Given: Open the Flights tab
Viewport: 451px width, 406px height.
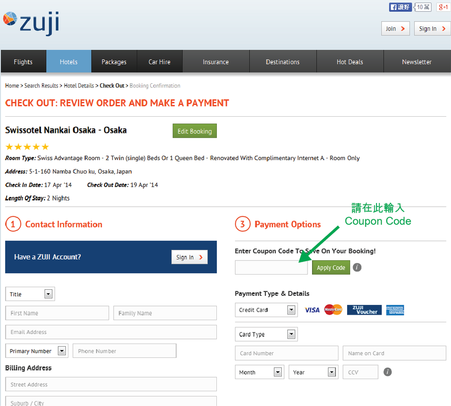Looking at the screenshot, I should point(23,62).
